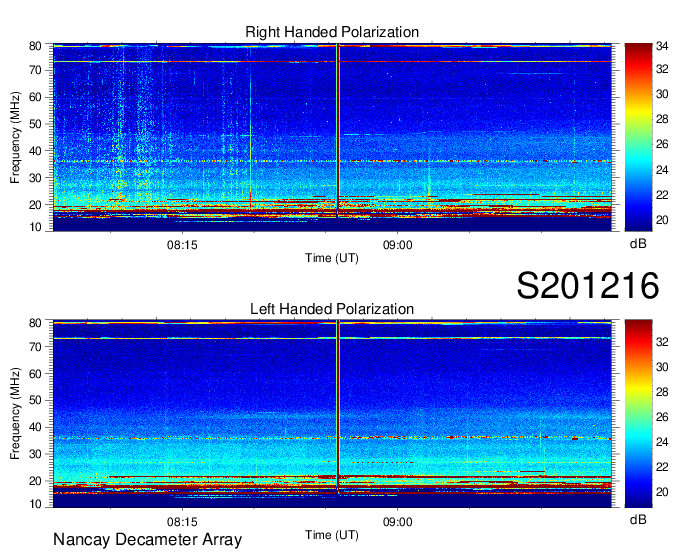Viewport: 680px width, 552px height.
Task: Click the 40 MHz tick label on bottom plot
Action: click(35, 428)
